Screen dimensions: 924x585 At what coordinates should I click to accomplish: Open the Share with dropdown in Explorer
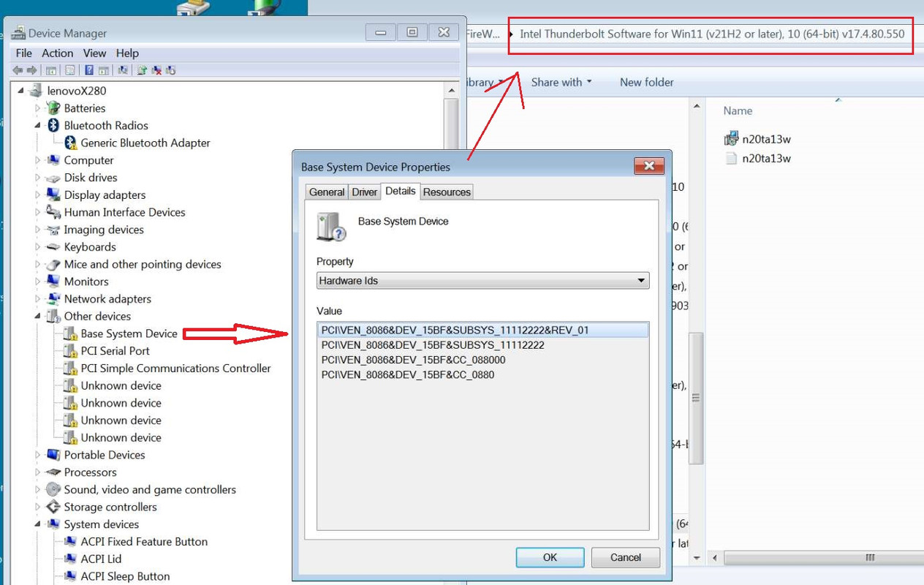[561, 82]
